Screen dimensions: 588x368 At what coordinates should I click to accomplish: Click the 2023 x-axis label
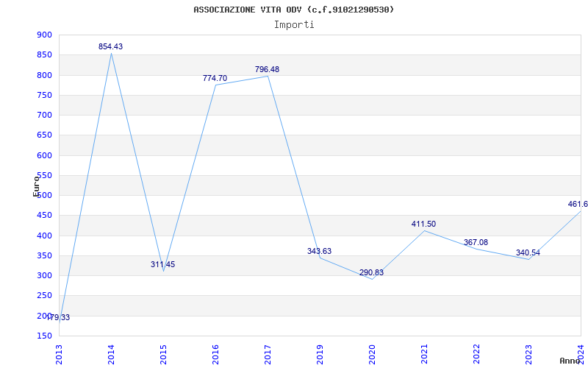point(528,355)
